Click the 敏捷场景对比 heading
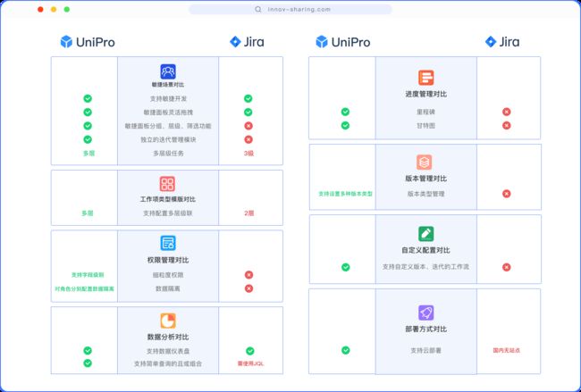Screen dimensions: 581x392 click(x=168, y=85)
